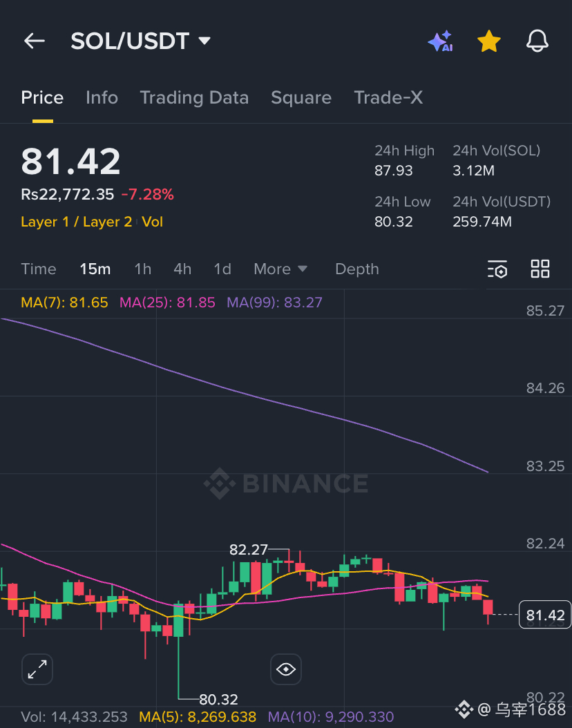
Task: Toggle chart eye visibility button
Action: tap(285, 669)
